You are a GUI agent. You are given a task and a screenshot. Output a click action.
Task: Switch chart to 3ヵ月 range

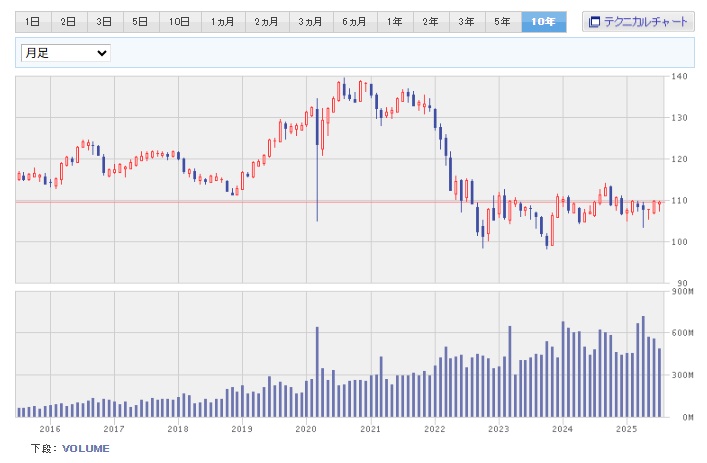tap(311, 22)
